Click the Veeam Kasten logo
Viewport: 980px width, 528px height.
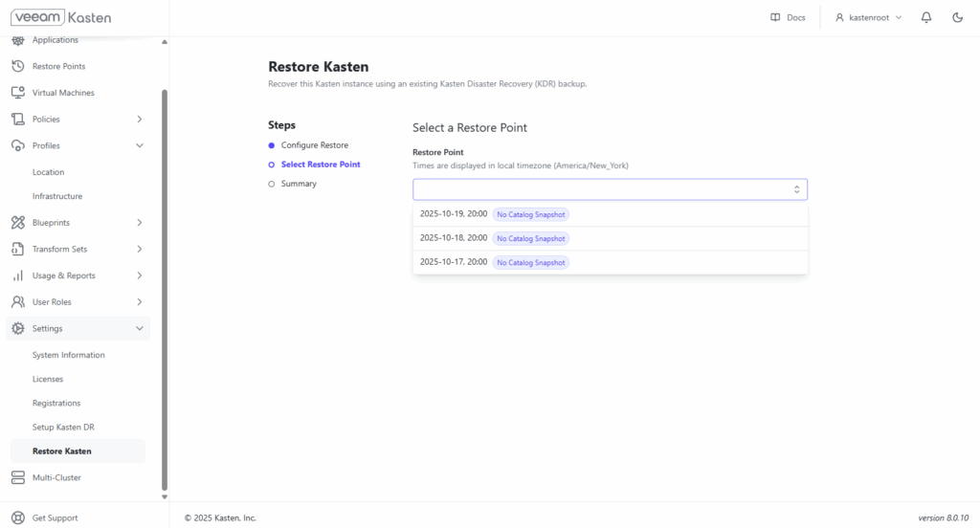(x=60, y=17)
